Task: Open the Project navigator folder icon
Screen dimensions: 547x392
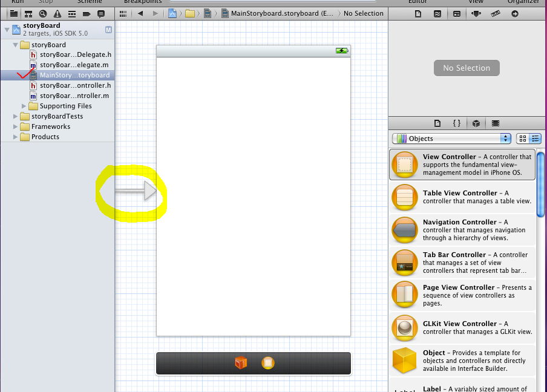Action: (13, 14)
